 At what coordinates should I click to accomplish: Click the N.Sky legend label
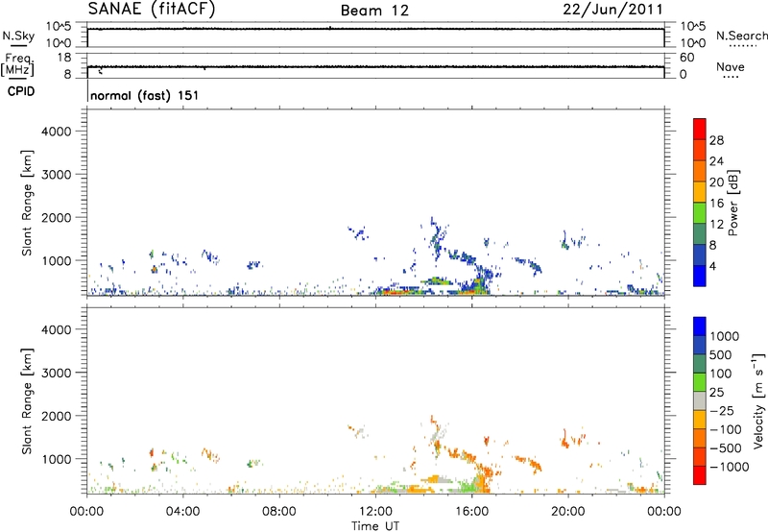pyautogui.click(x=18, y=36)
